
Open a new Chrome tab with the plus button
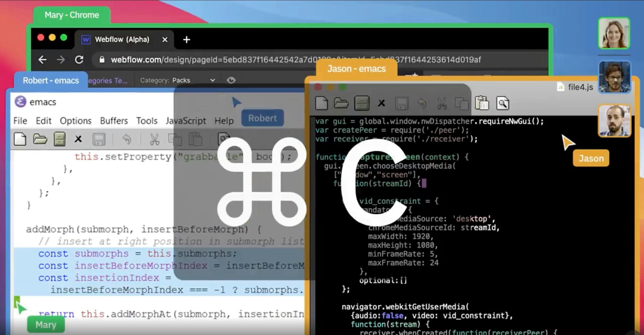(187, 40)
